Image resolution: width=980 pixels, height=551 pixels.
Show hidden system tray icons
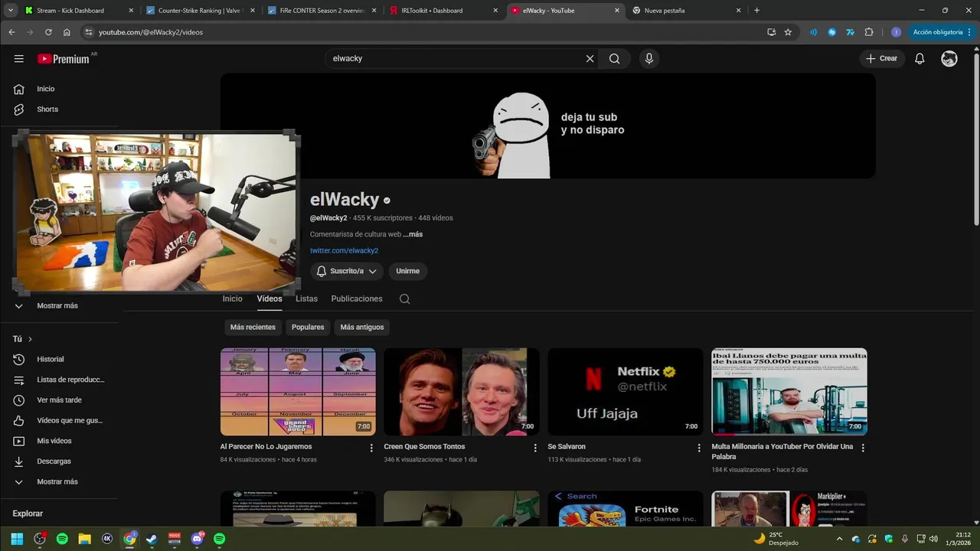[840, 539]
